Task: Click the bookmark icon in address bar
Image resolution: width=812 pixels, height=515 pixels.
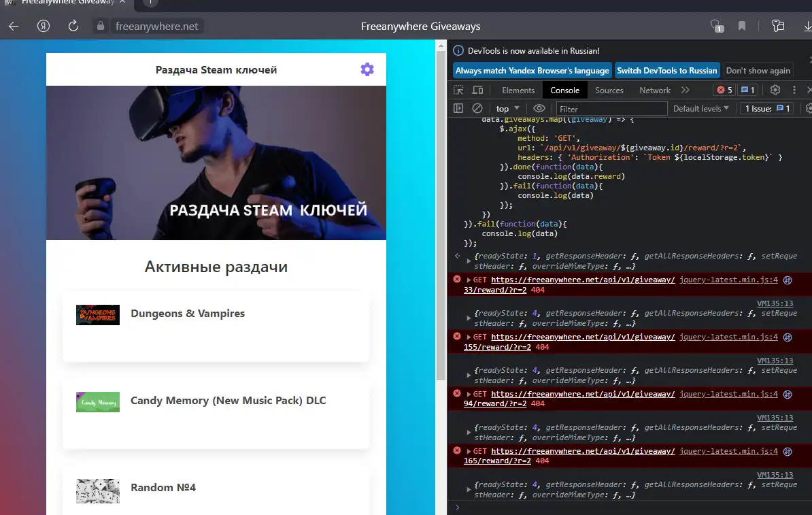Action: (x=742, y=26)
